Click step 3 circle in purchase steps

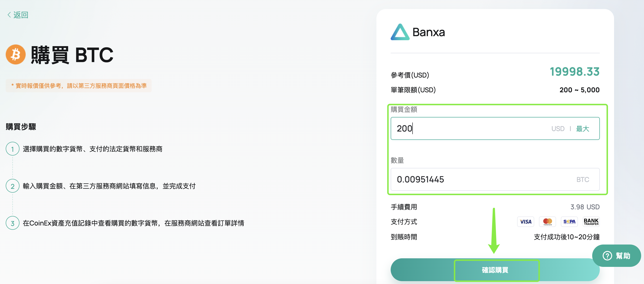13,223
